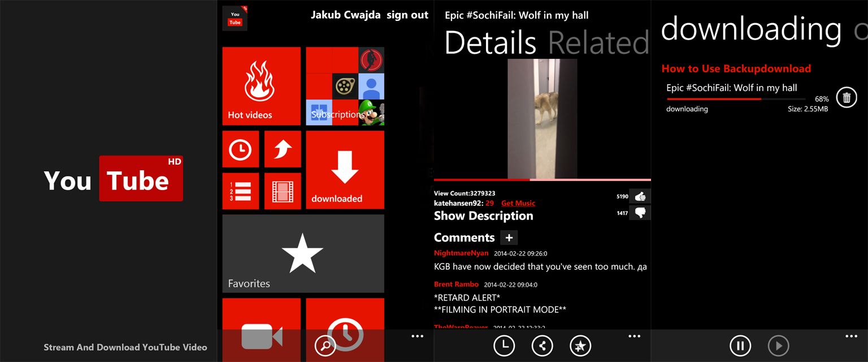The height and width of the screenshot is (362, 868).
Task: Open the Hot videos tile
Action: pyautogui.click(x=261, y=85)
